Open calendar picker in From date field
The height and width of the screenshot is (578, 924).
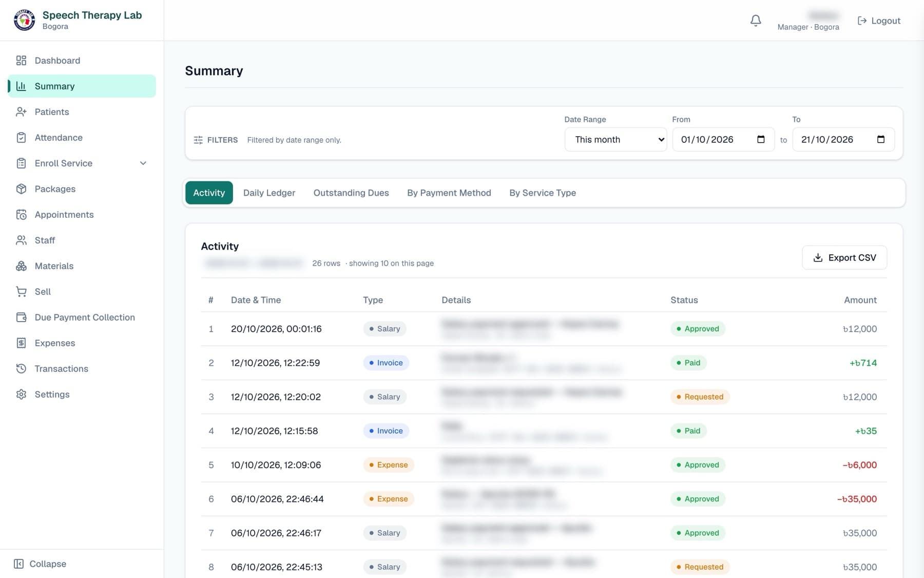click(761, 139)
